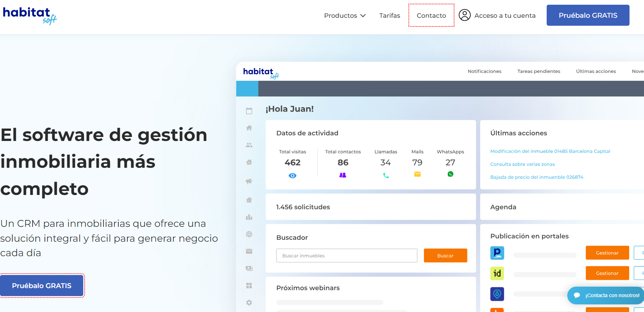Click the envelope mail icon in sidebar

pyautogui.click(x=249, y=251)
